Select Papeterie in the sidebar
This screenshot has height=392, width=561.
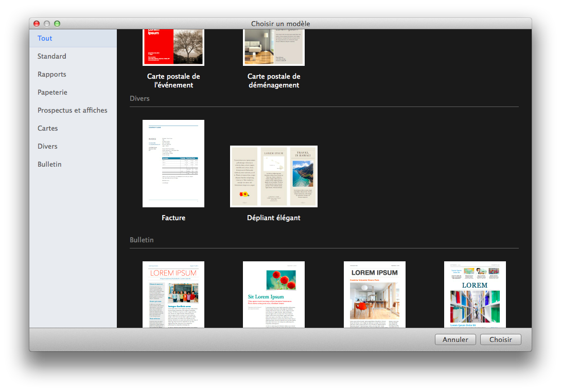pos(52,93)
